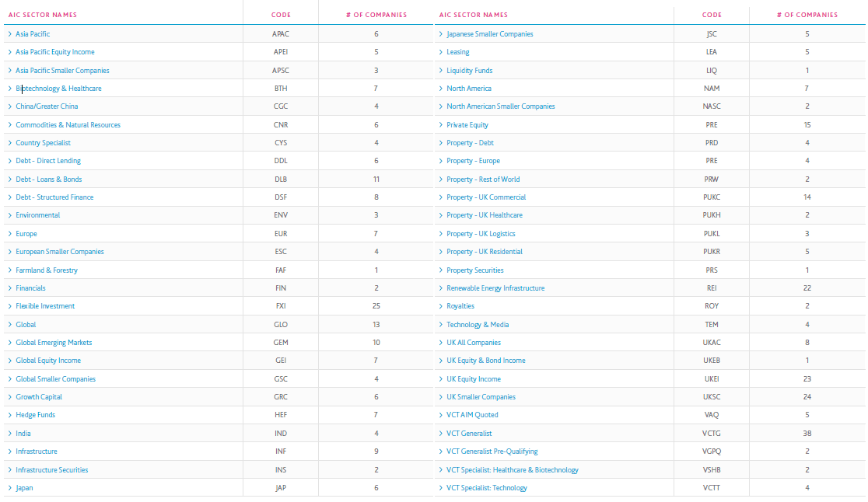Click the left AIC Sector Names header

point(43,15)
